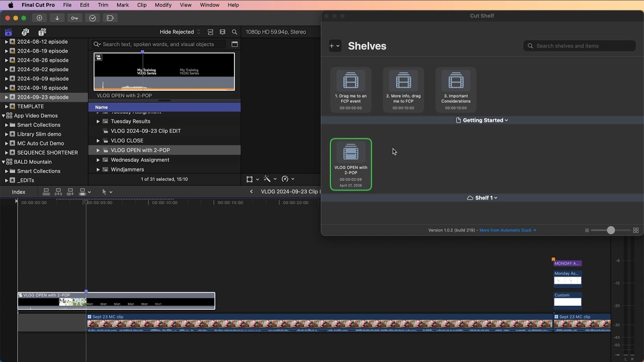Viewport: 644px width, 362px height.
Task: Open the Modify menu
Action: coord(163,5)
